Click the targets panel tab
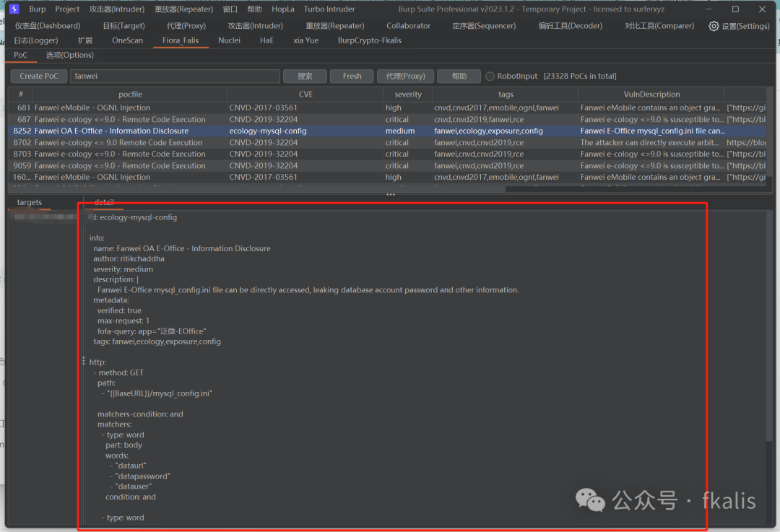Viewport: 780px width, 532px height. (30, 202)
